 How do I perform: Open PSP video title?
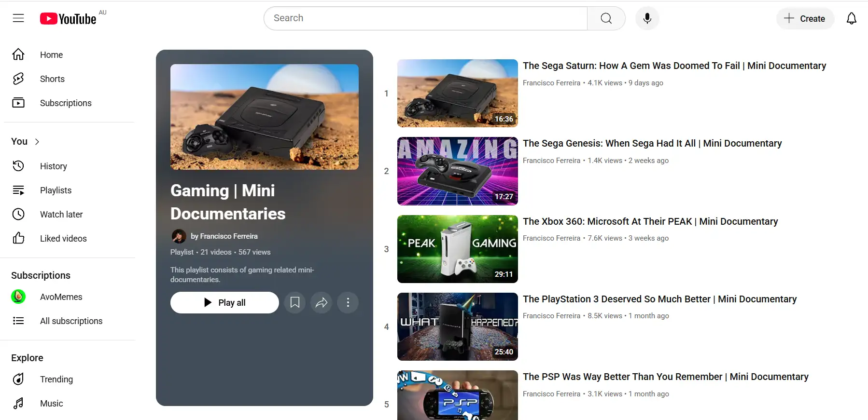[x=666, y=377]
